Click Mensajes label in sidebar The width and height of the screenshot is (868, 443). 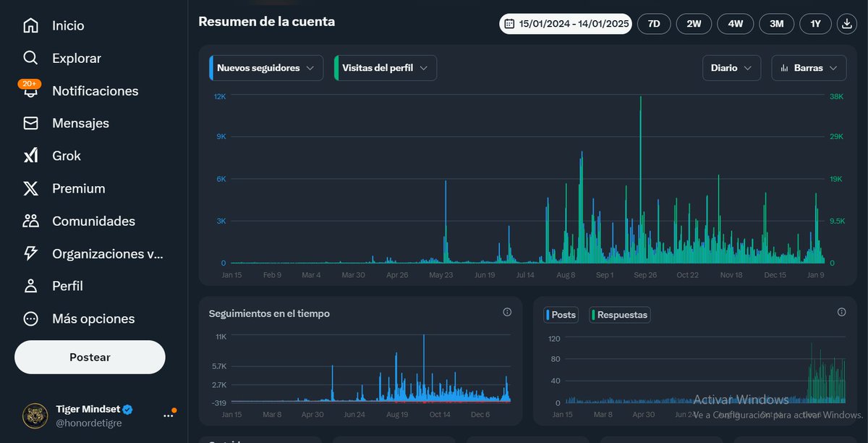pos(81,123)
